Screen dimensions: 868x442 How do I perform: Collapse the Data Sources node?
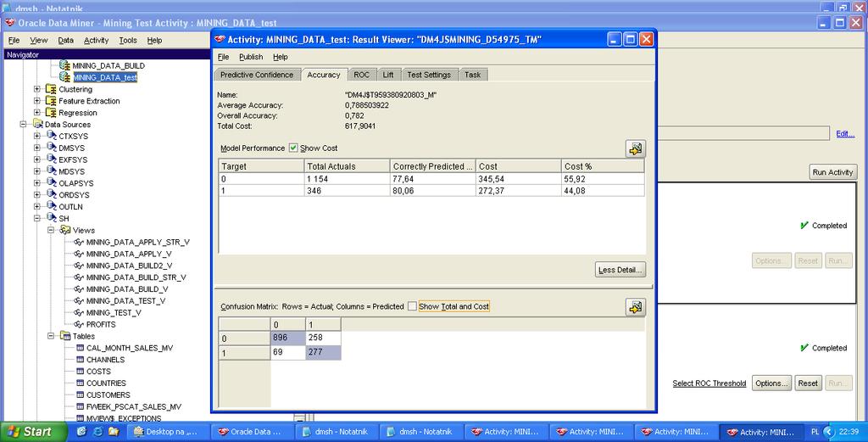coord(23,124)
